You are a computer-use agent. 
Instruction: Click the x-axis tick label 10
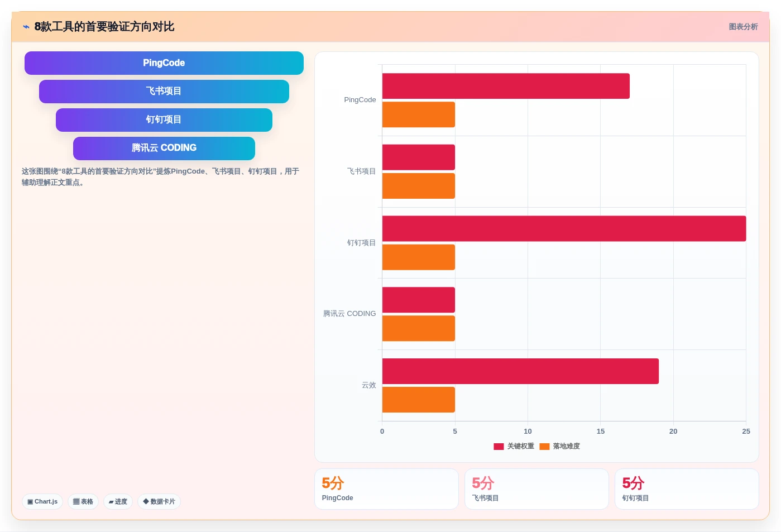point(528,432)
